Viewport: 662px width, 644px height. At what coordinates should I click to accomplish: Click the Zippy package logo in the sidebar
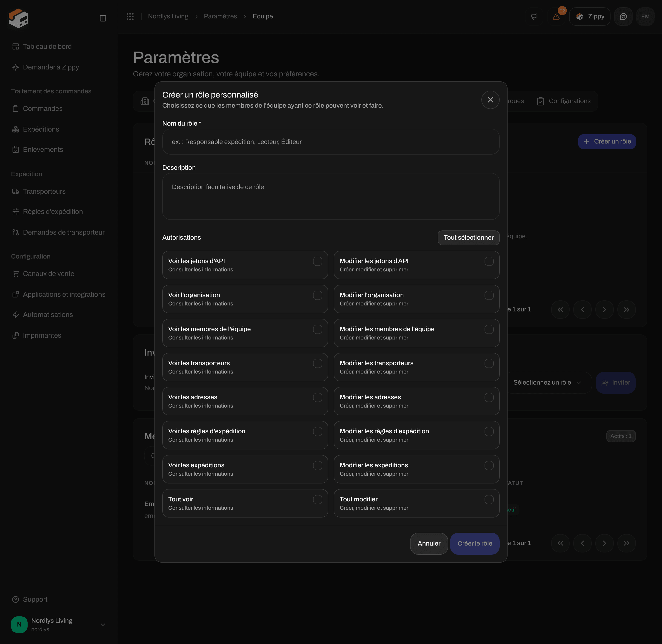18,18
